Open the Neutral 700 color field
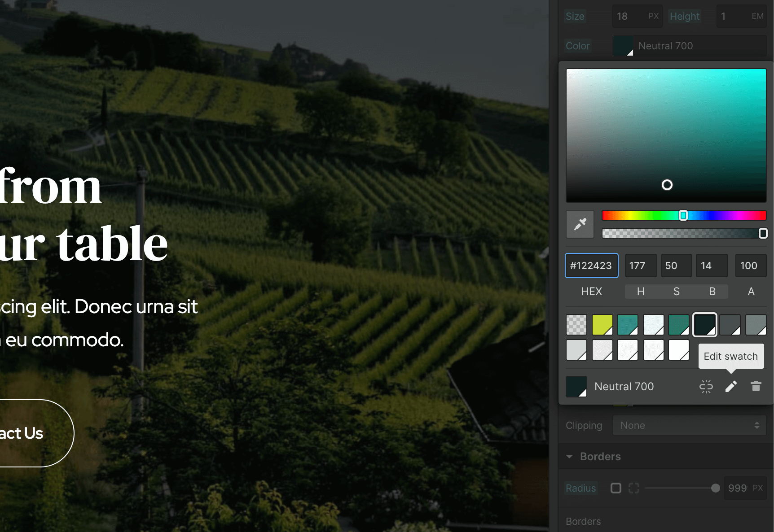This screenshot has width=774, height=532. tap(690, 46)
